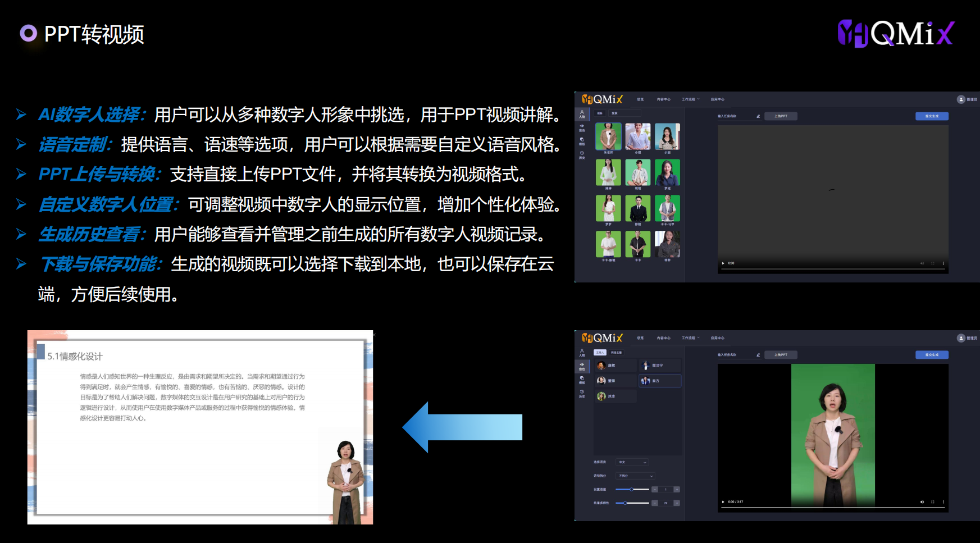Open 音色 sidebar icon in avatar-grid screenshot
This screenshot has height=543, width=980.
[582, 128]
